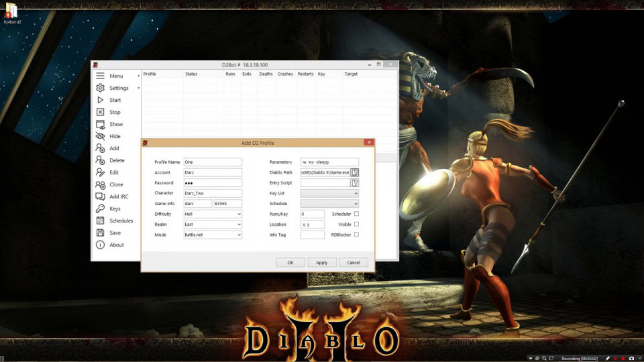Browse for Entry Script file
This screenshot has width=644, height=362.
pyautogui.click(x=354, y=182)
